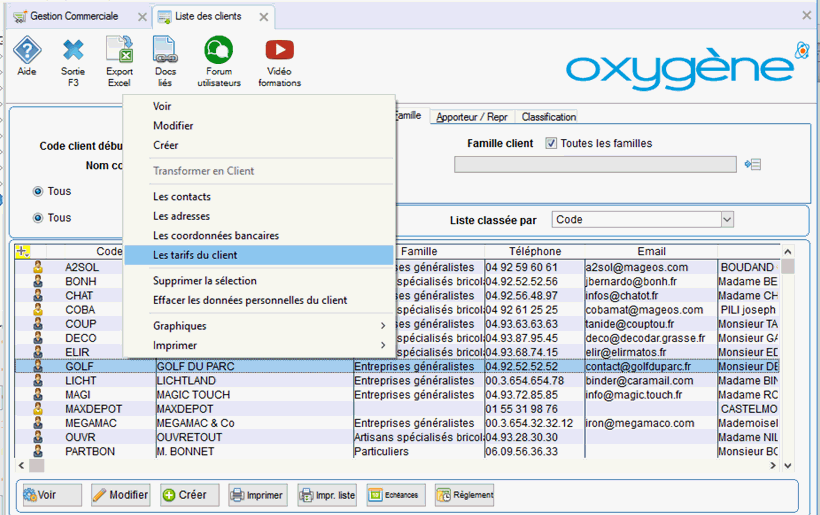Click the Famille client input field

click(595, 164)
